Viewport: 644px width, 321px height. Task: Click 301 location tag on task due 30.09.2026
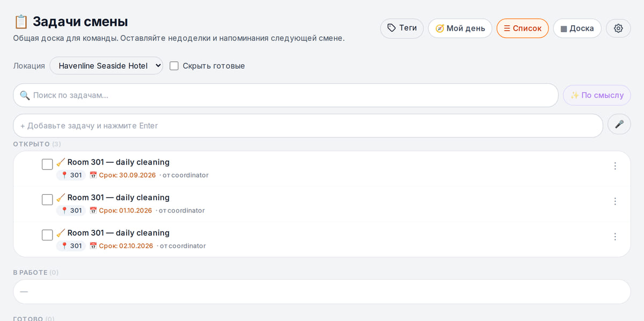click(x=71, y=175)
